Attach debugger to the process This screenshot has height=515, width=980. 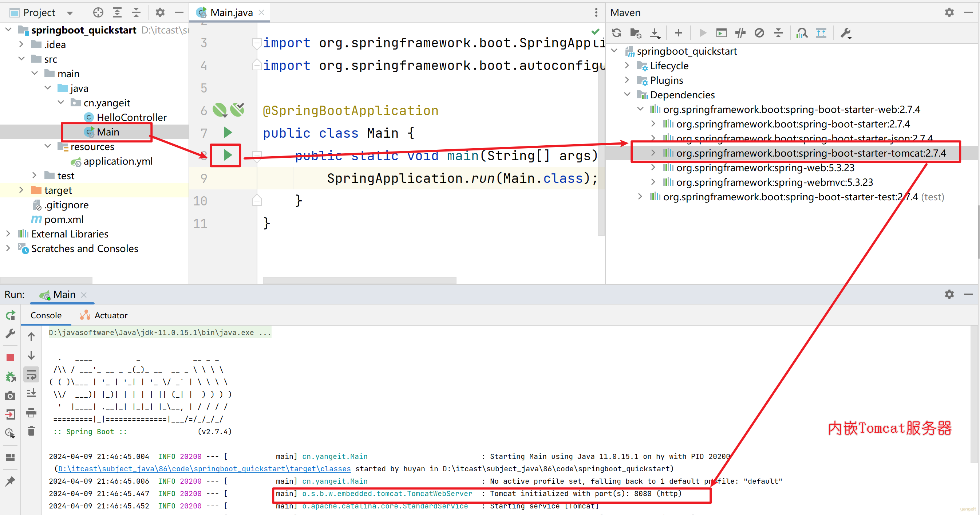tap(10, 377)
